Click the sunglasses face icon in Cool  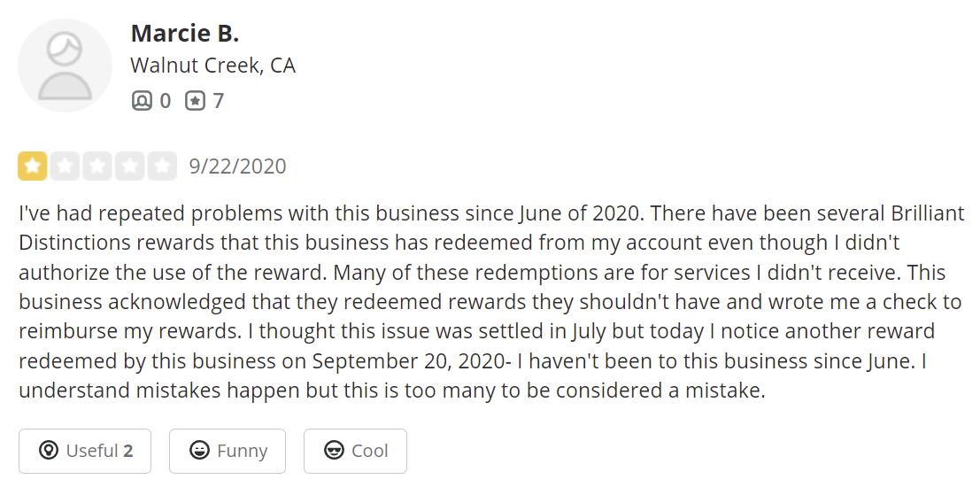tap(334, 451)
